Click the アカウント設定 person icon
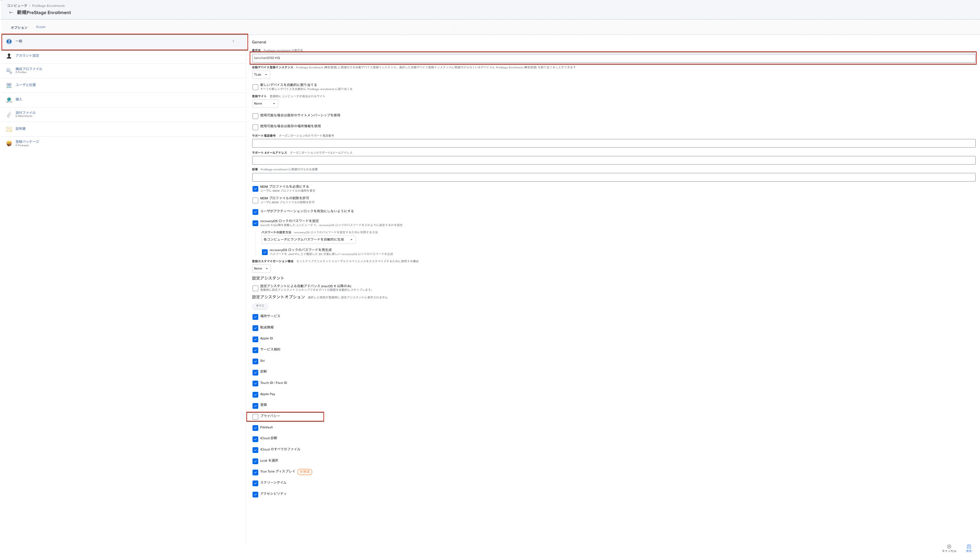 pyautogui.click(x=9, y=56)
